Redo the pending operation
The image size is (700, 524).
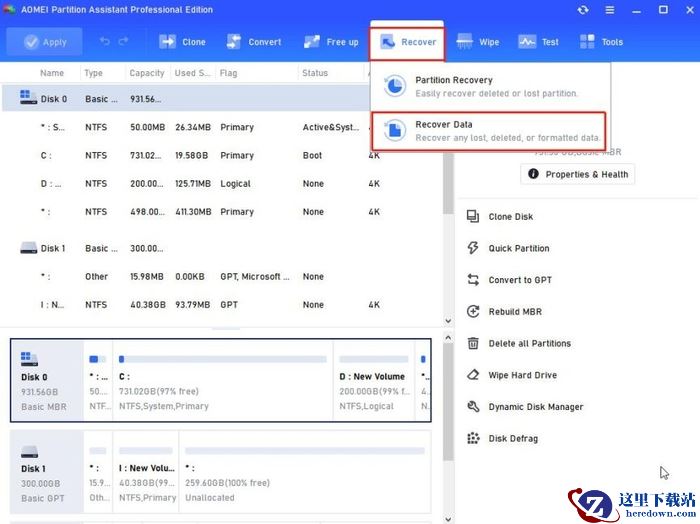124,42
